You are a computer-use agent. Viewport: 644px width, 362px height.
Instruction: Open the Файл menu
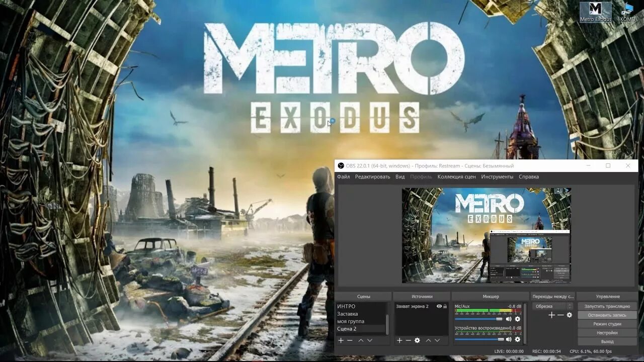pyautogui.click(x=344, y=176)
